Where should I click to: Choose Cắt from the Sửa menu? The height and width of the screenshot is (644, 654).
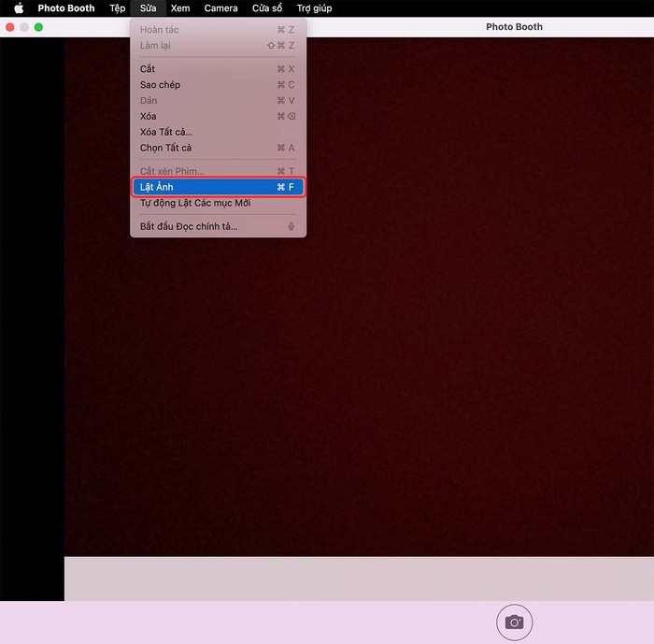[218, 69]
